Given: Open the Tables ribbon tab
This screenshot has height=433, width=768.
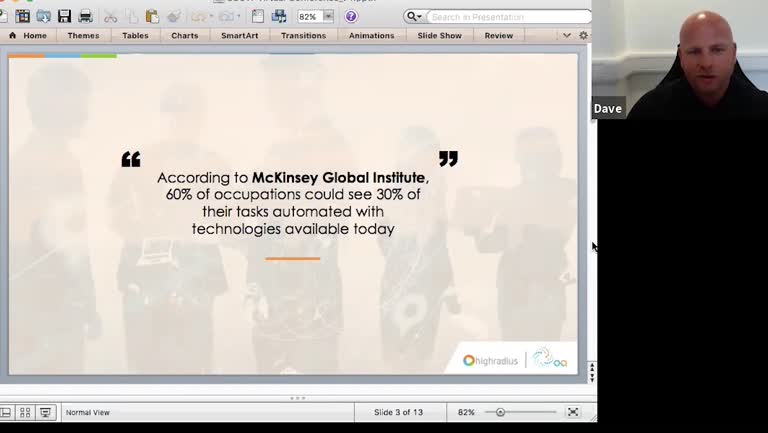Looking at the screenshot, I should pyautogui.click(x=135, y=35).
